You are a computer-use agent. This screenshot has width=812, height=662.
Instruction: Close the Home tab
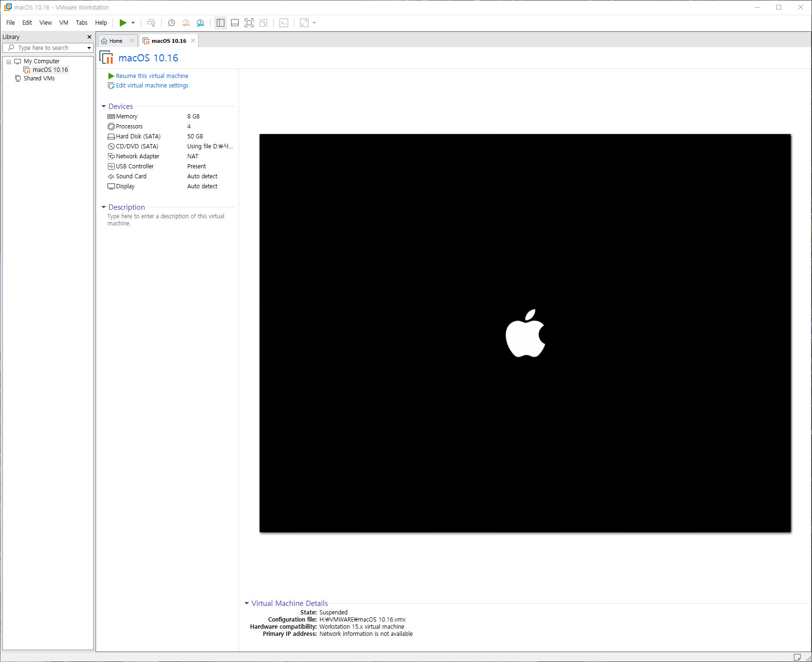(132, 41)
